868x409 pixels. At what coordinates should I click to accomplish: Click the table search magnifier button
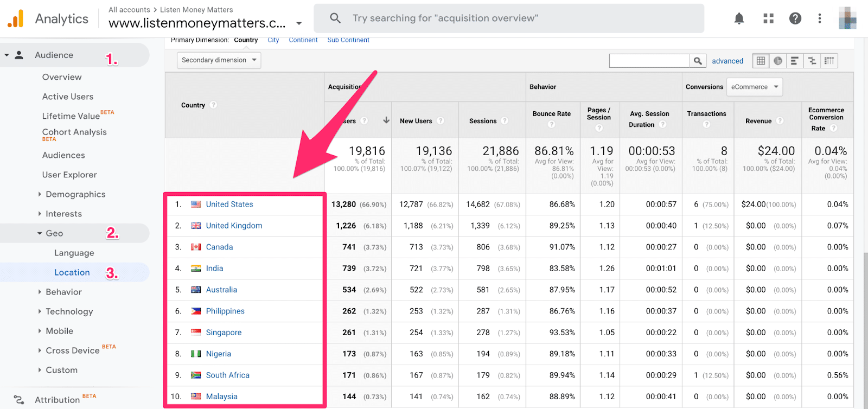click(698, 61)
